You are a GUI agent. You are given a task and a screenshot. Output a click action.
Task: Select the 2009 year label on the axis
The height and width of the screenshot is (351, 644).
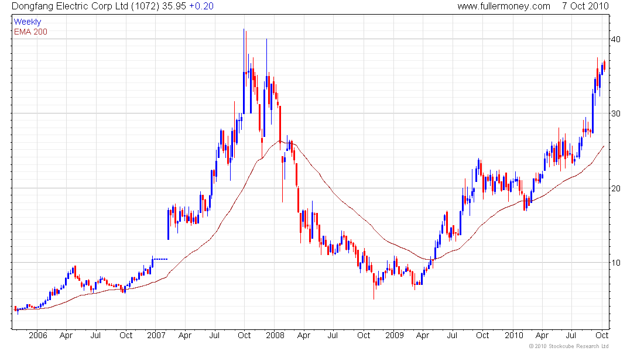click(x=394, y=335)
